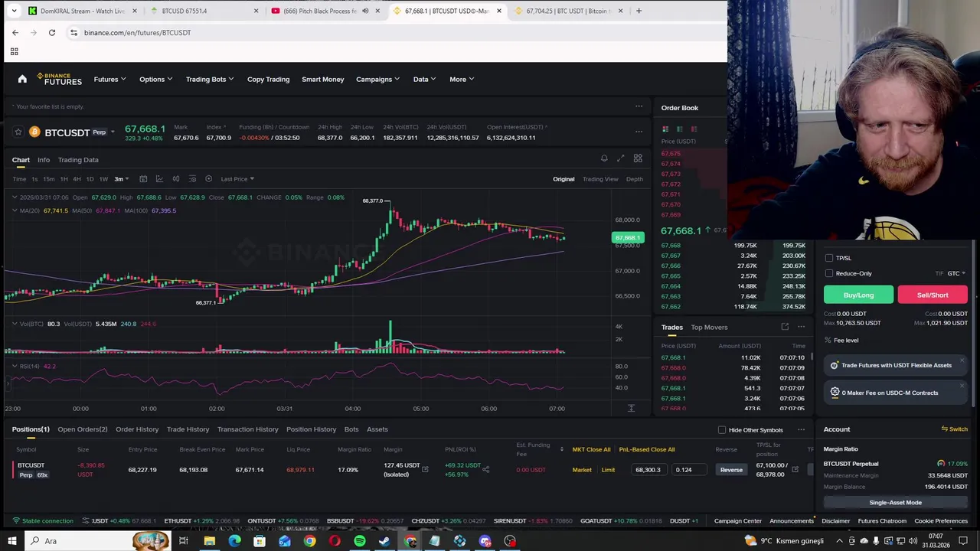Click Single-Asset Mode button

coord(895,503)
